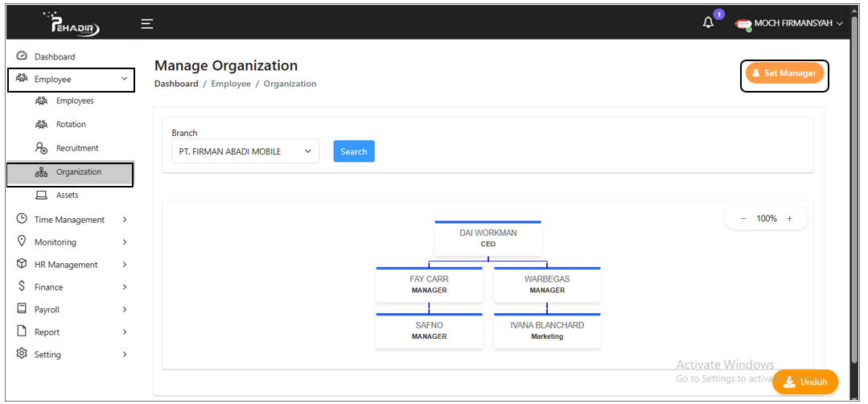The image size is (868, 404).
Task: Click the Dashboard gauge icon
Action: [22, 56]
